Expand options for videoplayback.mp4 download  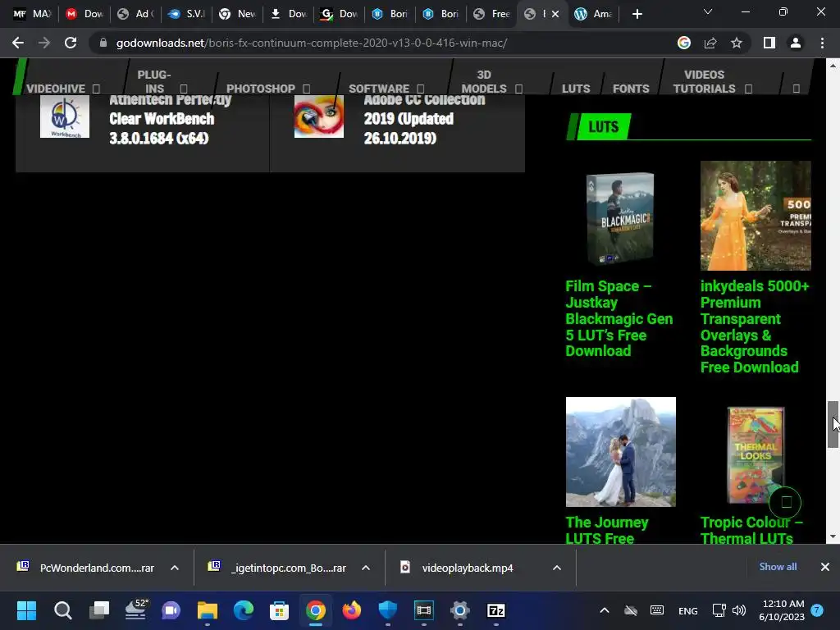[x=557, y=568]
